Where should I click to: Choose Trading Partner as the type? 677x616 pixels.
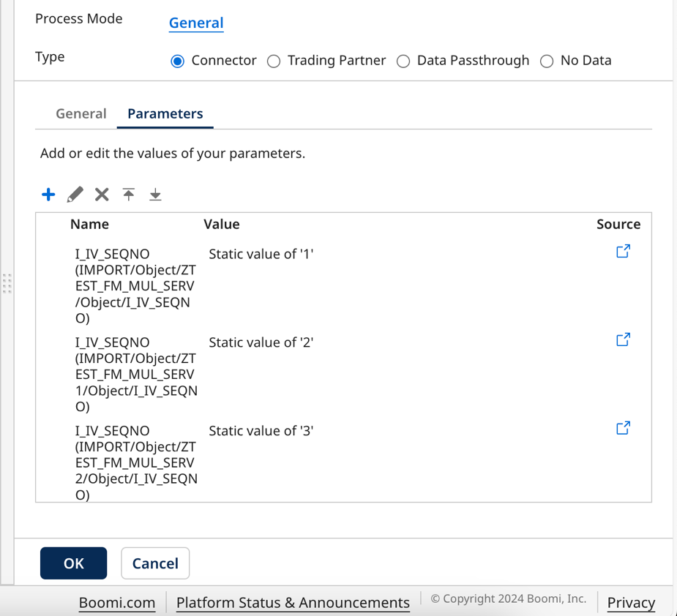[x=274, y=61]
